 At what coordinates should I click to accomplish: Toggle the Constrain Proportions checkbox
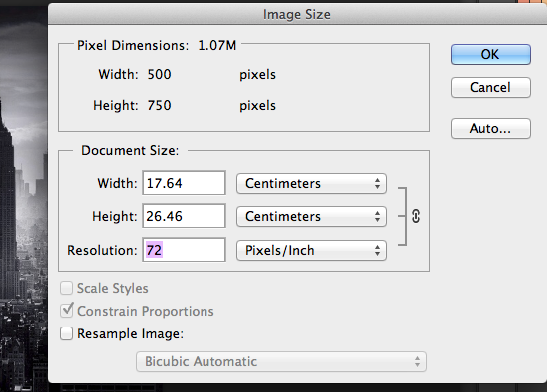tap(66, 311)
